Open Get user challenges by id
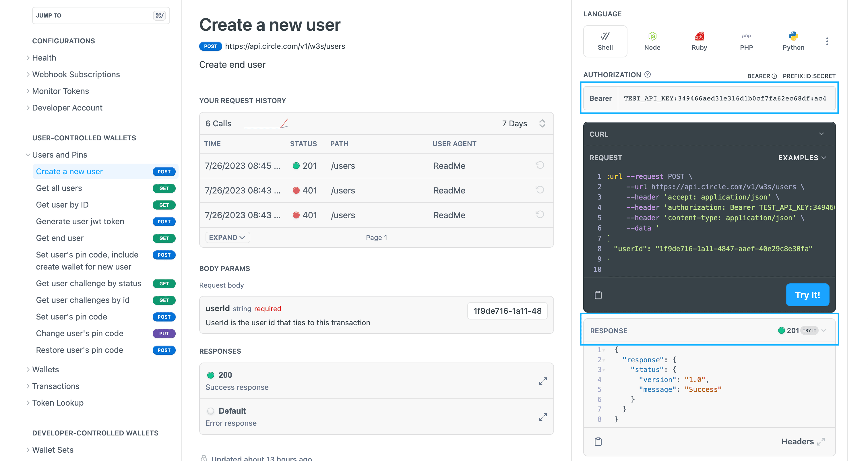 [x=106, y=300]
